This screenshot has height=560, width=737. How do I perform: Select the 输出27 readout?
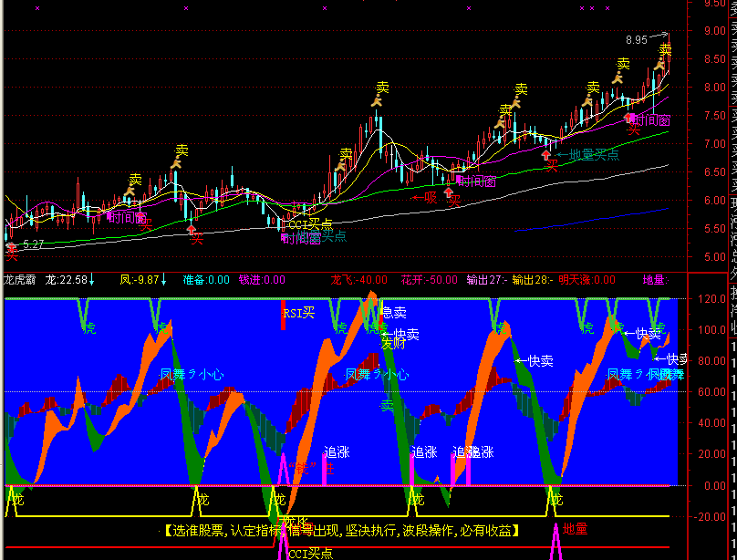pyautogui.click(x=487, y=281)
